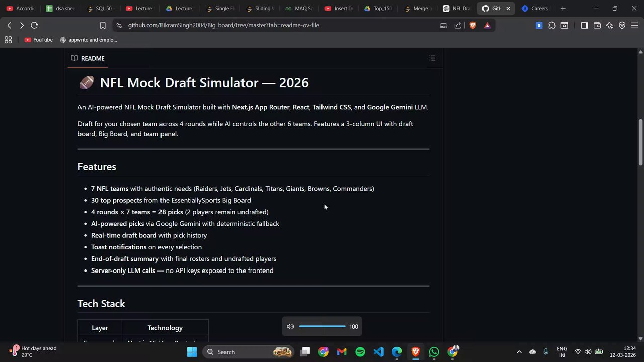This screenshot has width=644, height=362.
Task: Switch to the Sliding W tab
Action: [x=259, y=8]
